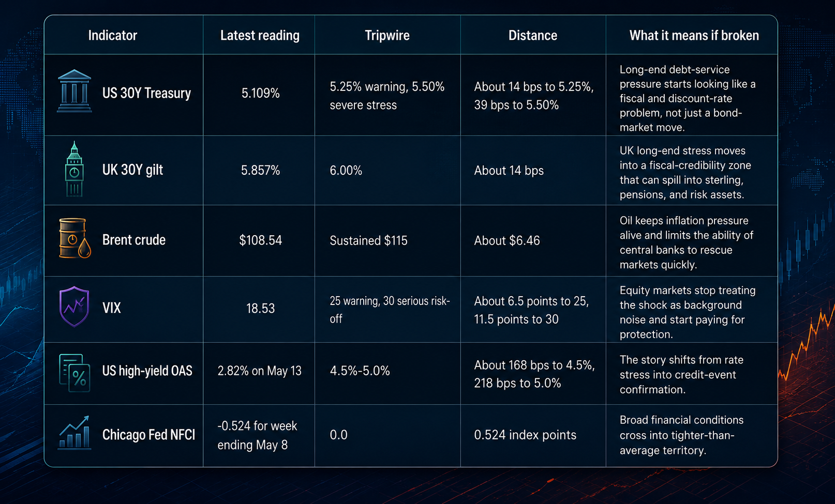The width and height of the screenshot is (835, 504).
Task: Click the 6.00% tripwire value
Action: 346,170
